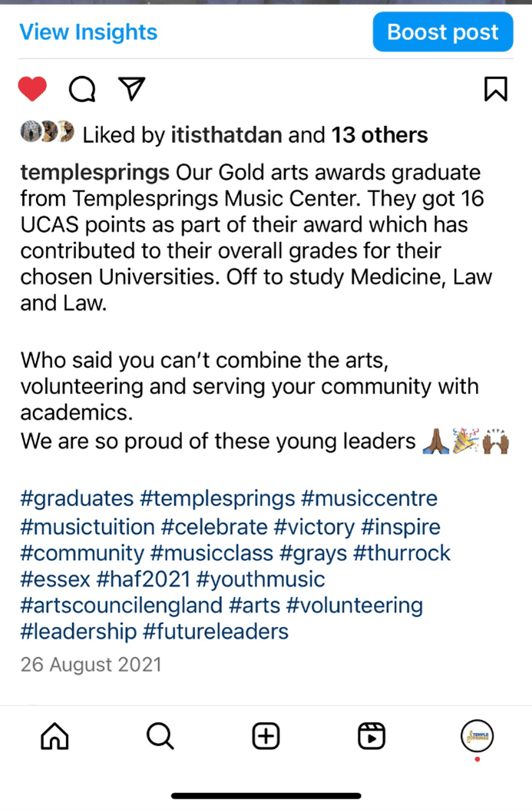Open the Search tab
The height and width of the screenshot is (809, 532).
(160, 738)
